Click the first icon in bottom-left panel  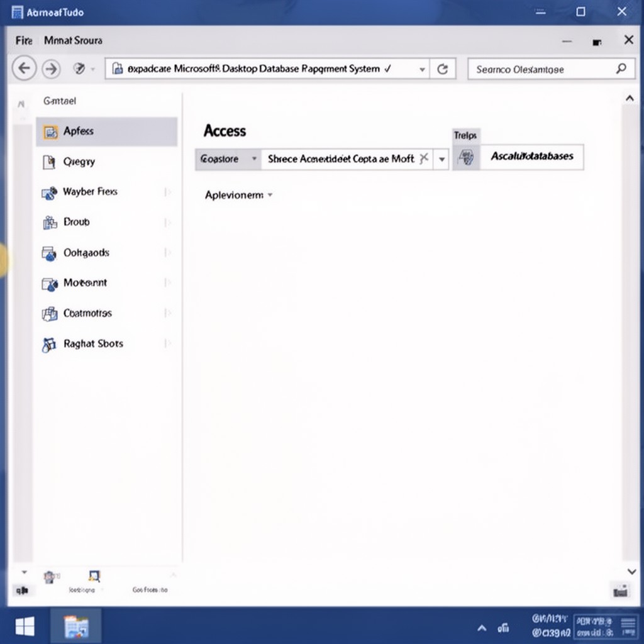50,577
